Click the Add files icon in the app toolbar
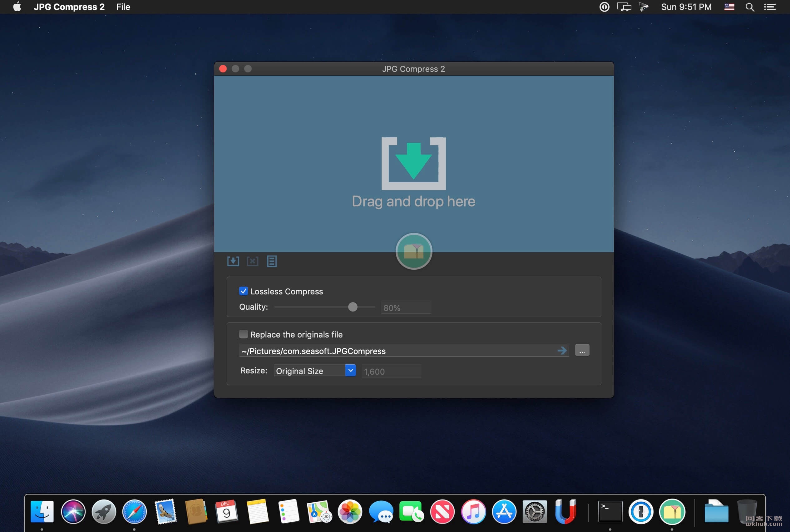790x532 pixels. tap(233, 261)
